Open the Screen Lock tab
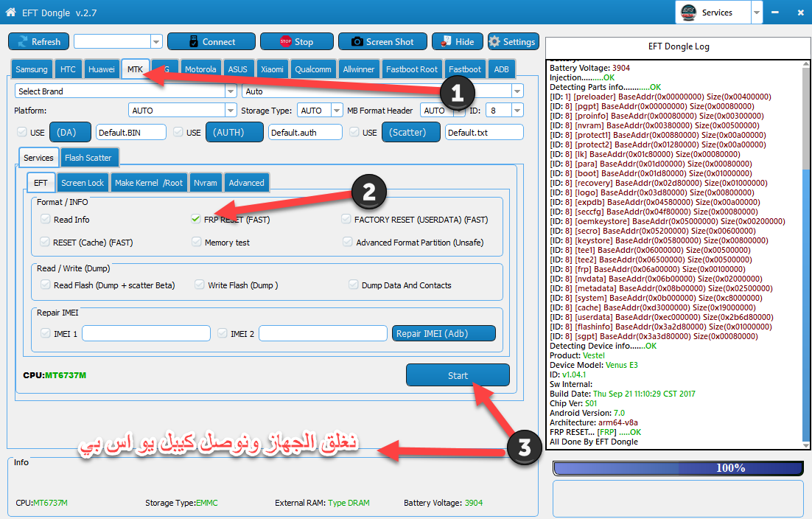This screenshot has height=519, width=812. [83, 183]
